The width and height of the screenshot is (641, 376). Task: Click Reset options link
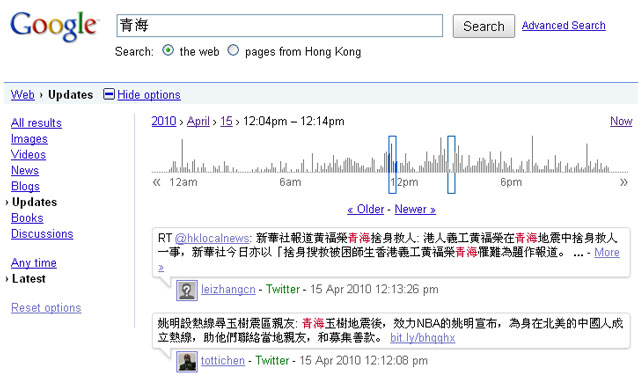[46, 308]
